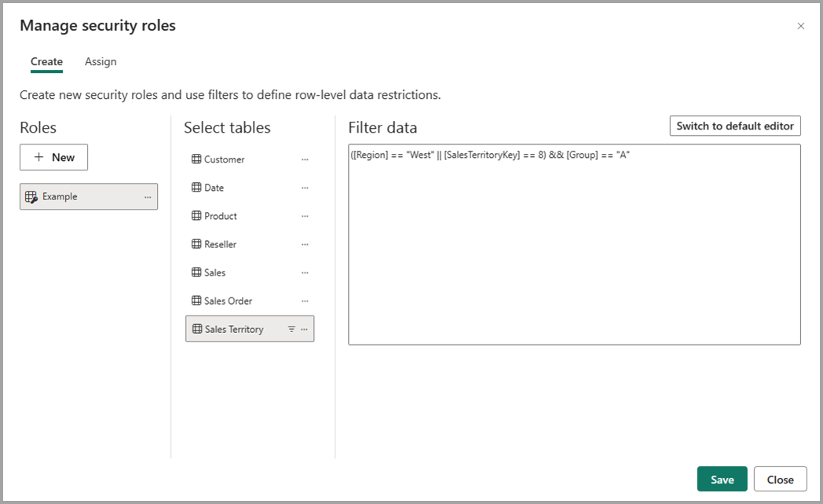Open more options for Product table
Screen dimensions: 823x504
point(305,216)
